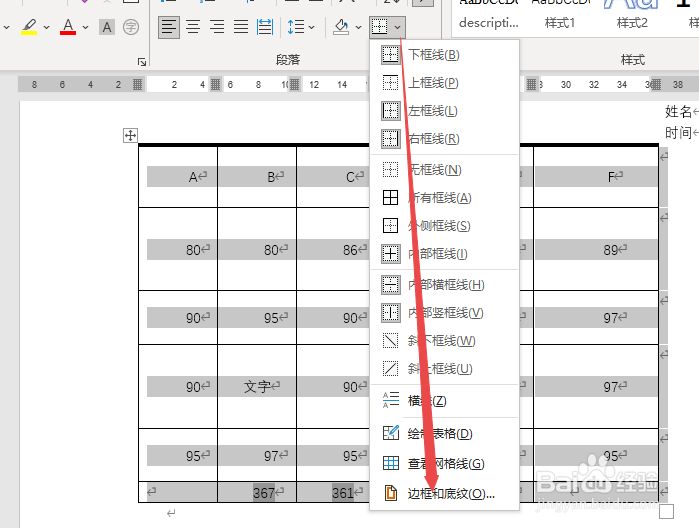Image resolution: width=699 pixels, height=528 pixels.
Task: Toggle character shading A icon
Action: (x=107, y=27)
